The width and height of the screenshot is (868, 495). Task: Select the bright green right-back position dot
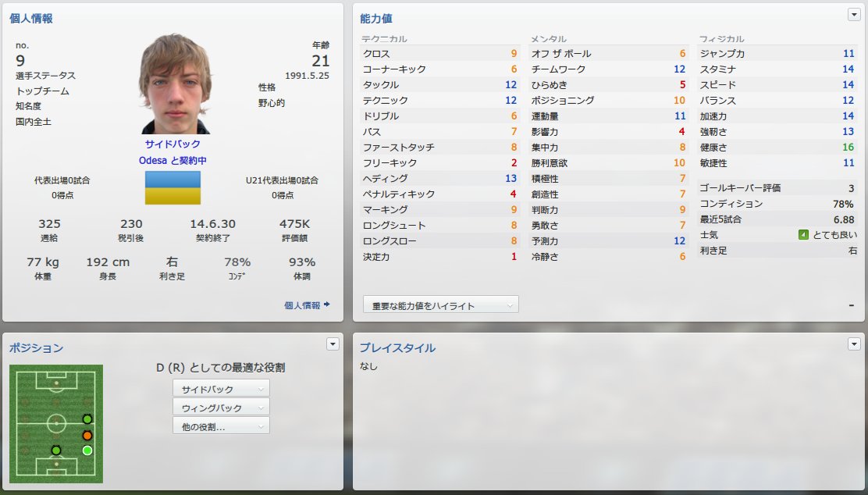click(x=87, y=450)
